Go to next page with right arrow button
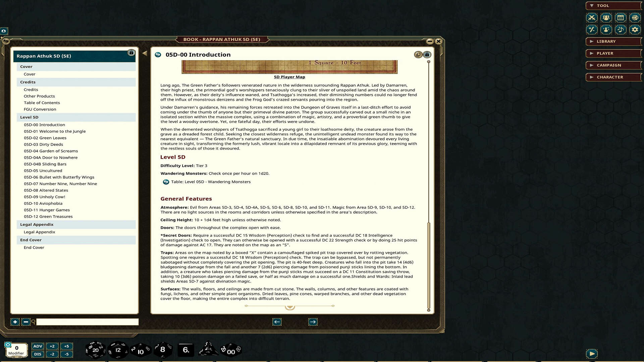Viewport: 644px width, 362px height. click(312, 322)
